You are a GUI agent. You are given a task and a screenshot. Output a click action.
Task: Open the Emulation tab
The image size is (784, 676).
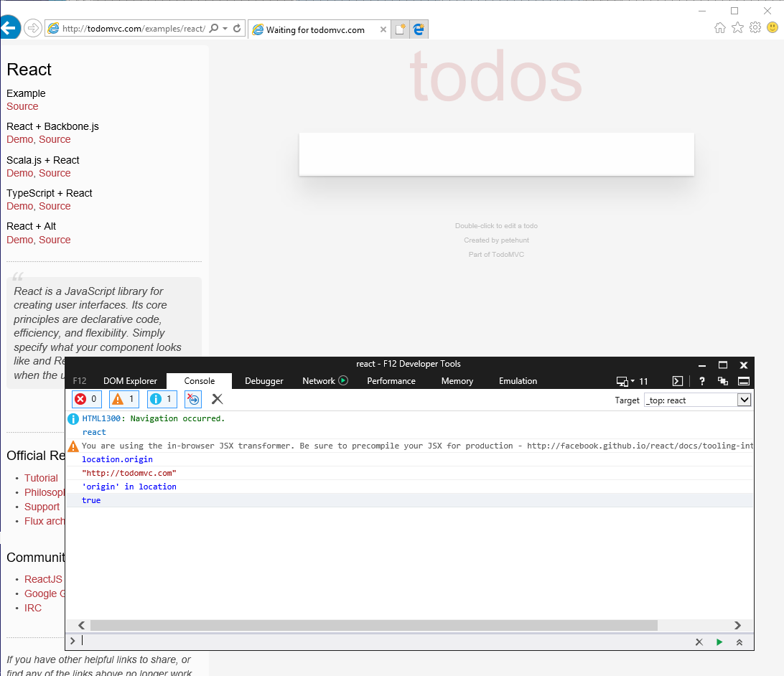[x=518, y=381]
